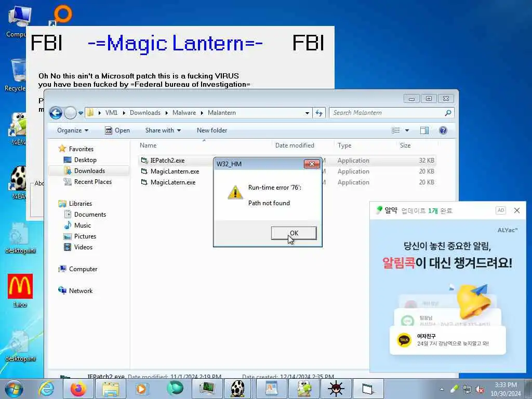Open the Share with menu
Image resolution: width=532 pixels, height=399 pixels.
click(163, 130)
